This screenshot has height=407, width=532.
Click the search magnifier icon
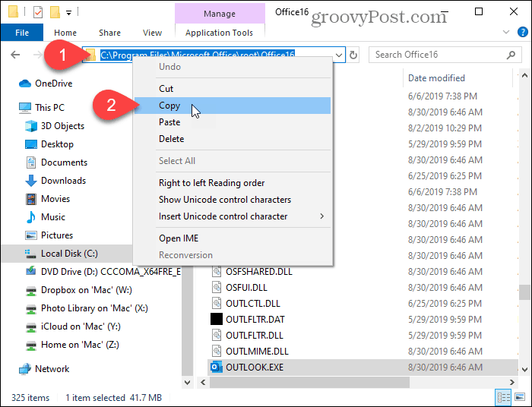[x=511, y=55]
